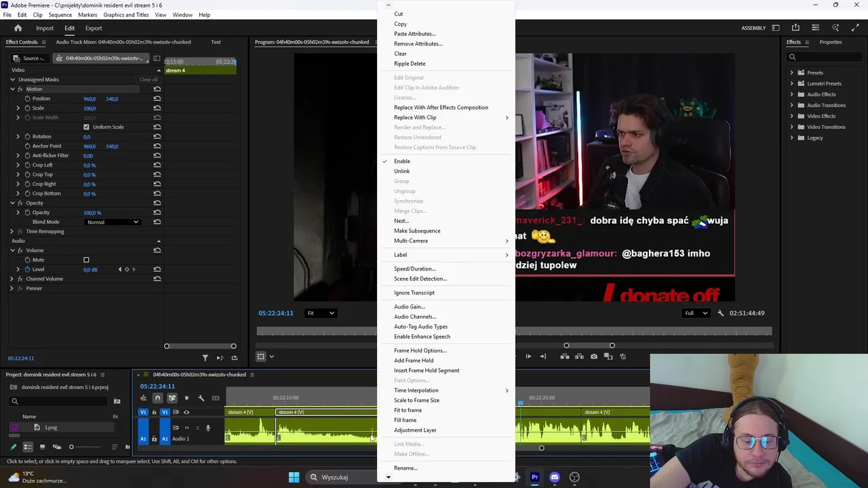Open the Properties panel tab
Viewport: 868px width, 488px height.
[831, 42]
